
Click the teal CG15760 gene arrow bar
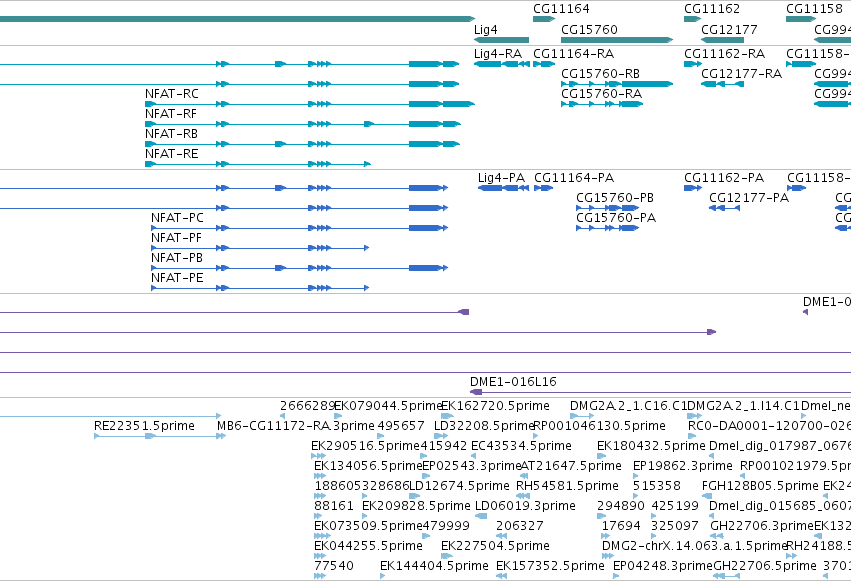click(617, 40)
